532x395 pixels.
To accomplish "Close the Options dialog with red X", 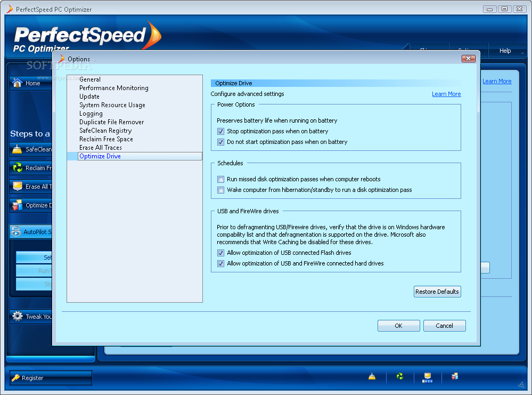I will pyautogui.click(x=468, y=59).
